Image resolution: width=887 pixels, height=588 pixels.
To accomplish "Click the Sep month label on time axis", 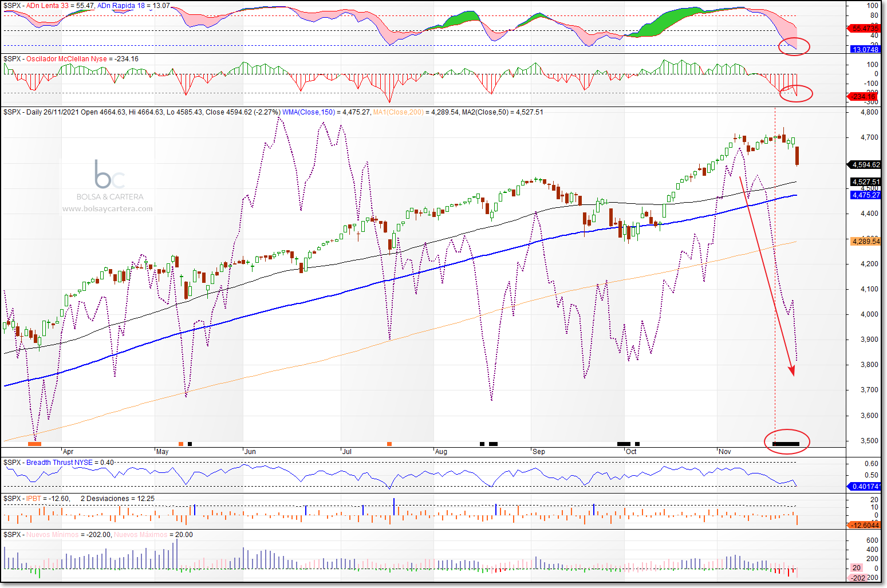I will 539,452.
